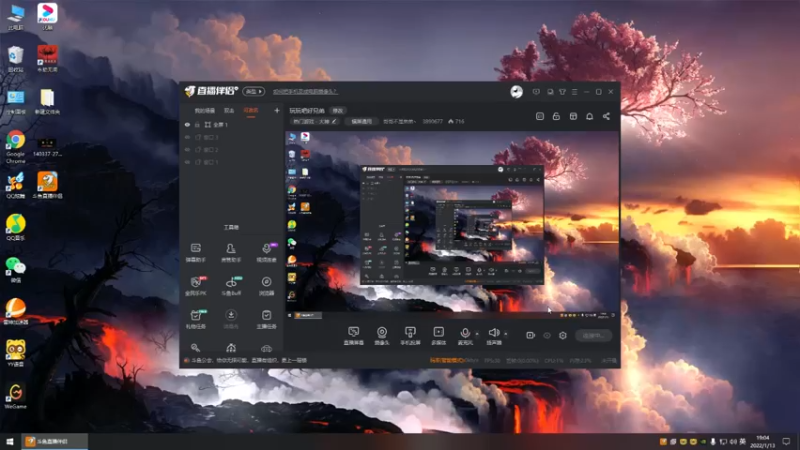The image size is (800, 450).
Task: Click the magnifier tool in the toolbox
Action: click(195, 348)
